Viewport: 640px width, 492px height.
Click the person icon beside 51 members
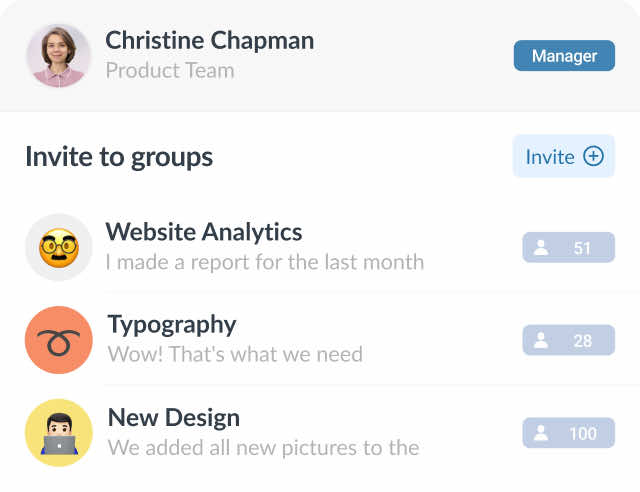coord(541,248)
